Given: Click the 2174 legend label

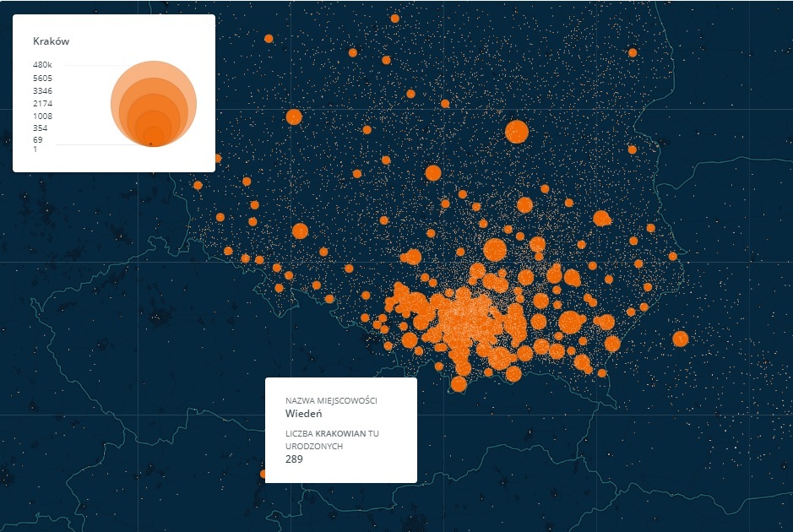Looking at the screenshot, I should pos(42,103).
